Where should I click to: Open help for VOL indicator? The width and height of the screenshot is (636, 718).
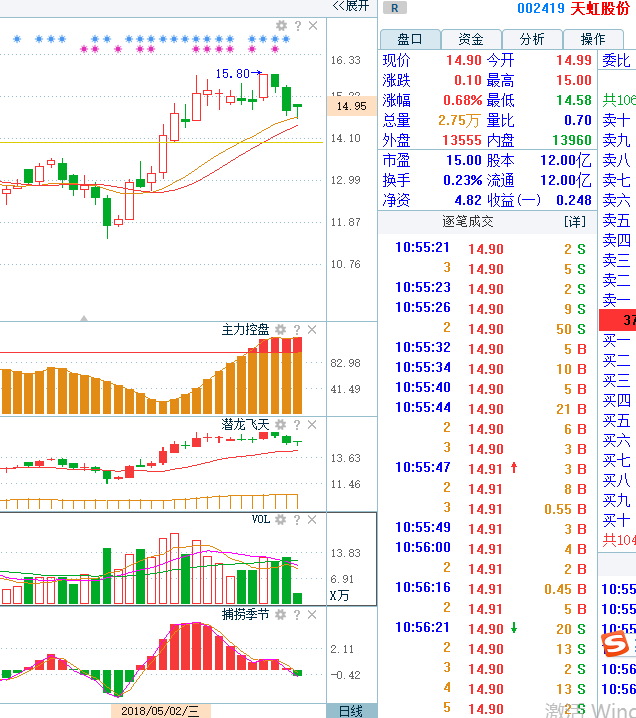pos(297,519)
